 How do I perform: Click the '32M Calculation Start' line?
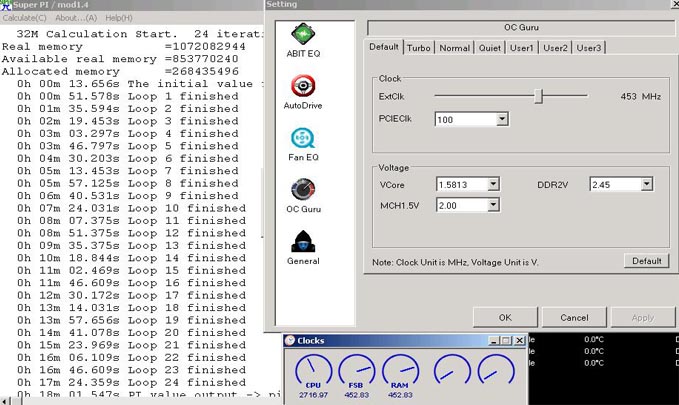139,34
